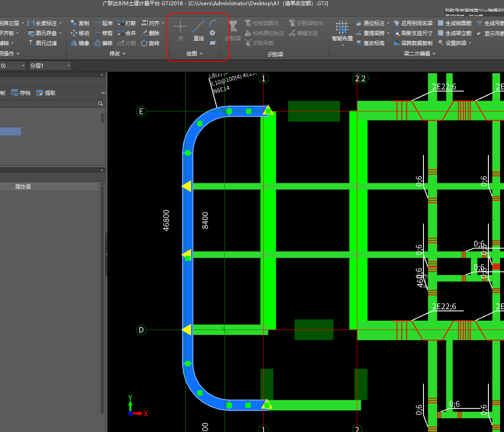Expand the 修改 group menu
This screenshot has width=504, height=432.
pyautogui.click(x=117, y=54)
